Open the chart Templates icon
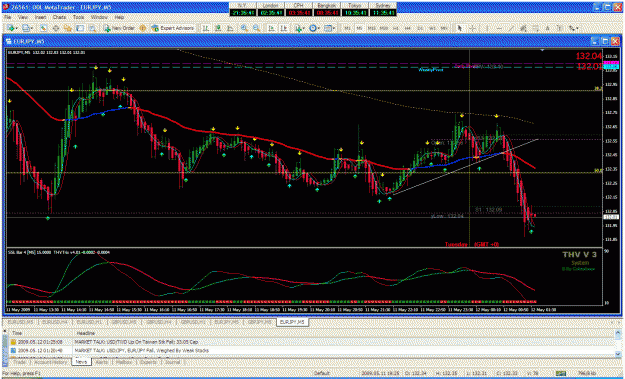Image resolution: width=625 pixels, height=379 pixels. click(x=328, y=28)
